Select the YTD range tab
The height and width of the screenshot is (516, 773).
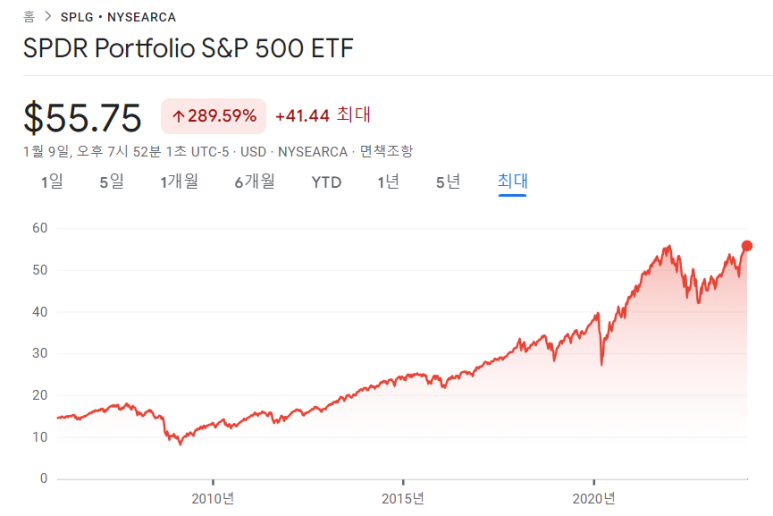pyautogui.click(x=326, y=182)
